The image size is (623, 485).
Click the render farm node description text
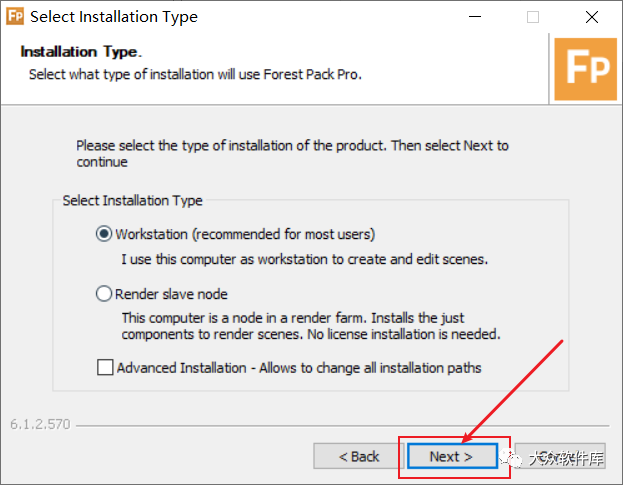311,326
